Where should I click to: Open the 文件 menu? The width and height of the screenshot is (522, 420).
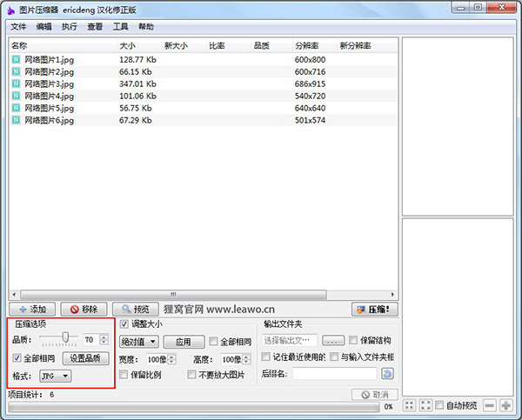(18, 27)
